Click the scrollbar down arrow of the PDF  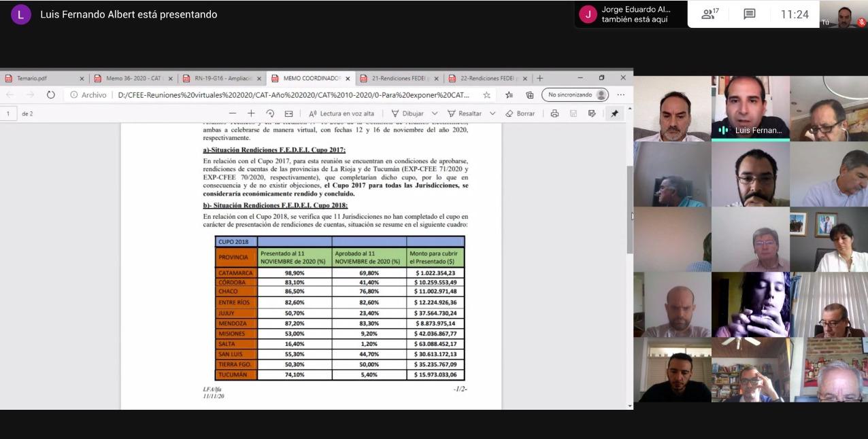pos(630,406)
